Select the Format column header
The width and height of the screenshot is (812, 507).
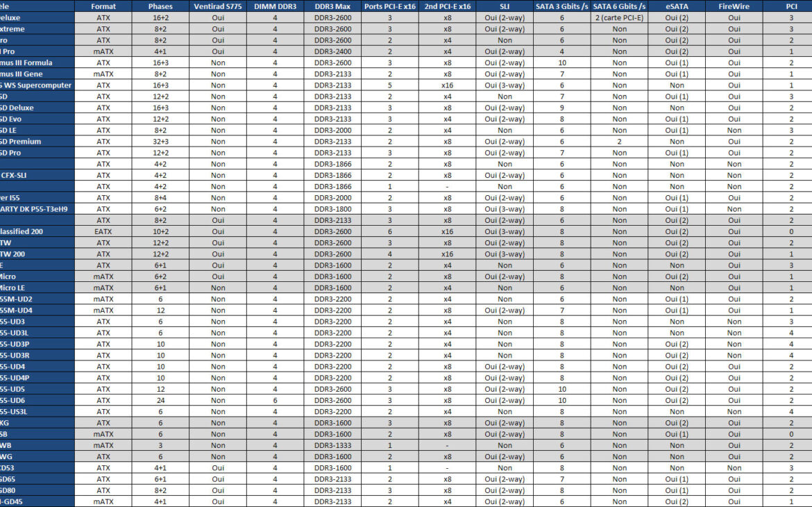pos(103,6)
